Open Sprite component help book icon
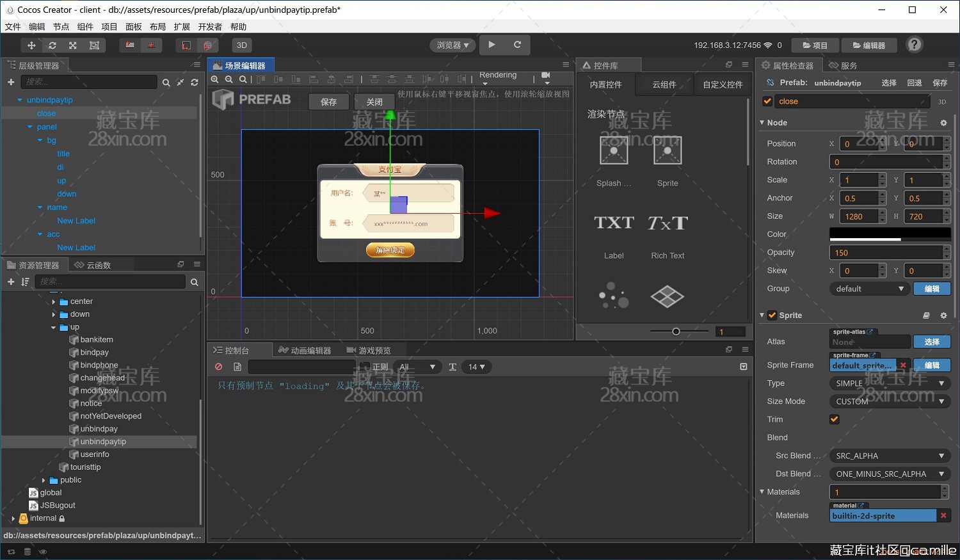 coord(926,316)
